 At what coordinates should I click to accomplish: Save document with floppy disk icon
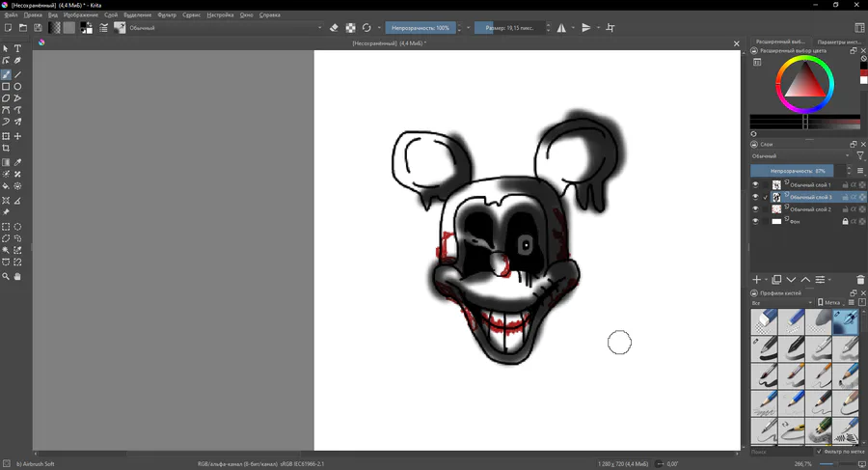click(38, 28)
